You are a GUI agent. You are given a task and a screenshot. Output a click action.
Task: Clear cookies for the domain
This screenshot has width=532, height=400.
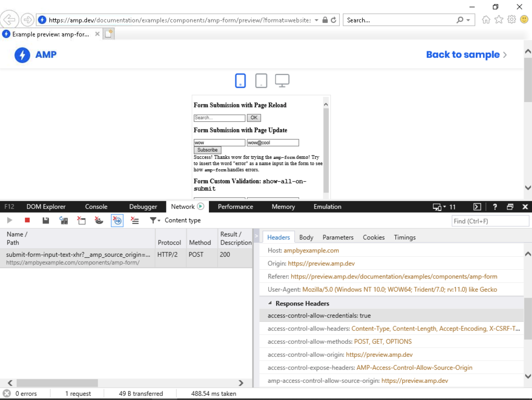pyautogui.click(x=99, y=220)
